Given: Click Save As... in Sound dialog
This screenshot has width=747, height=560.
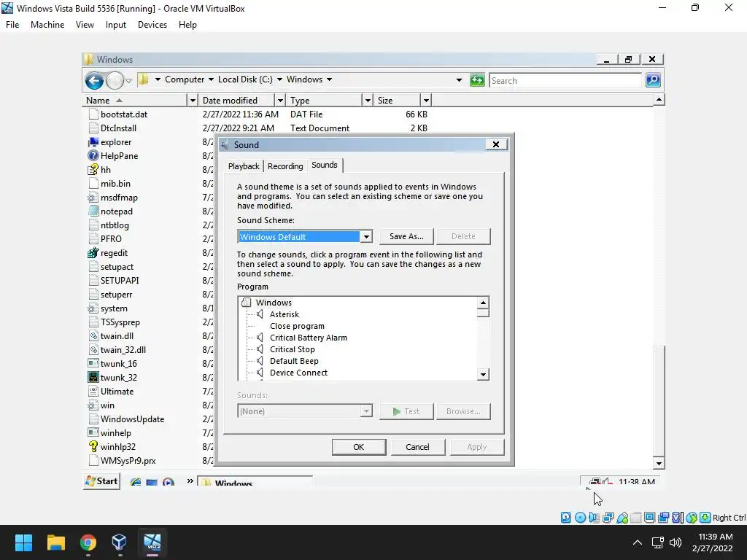Looking at the screenshot, I should [406, 236].
